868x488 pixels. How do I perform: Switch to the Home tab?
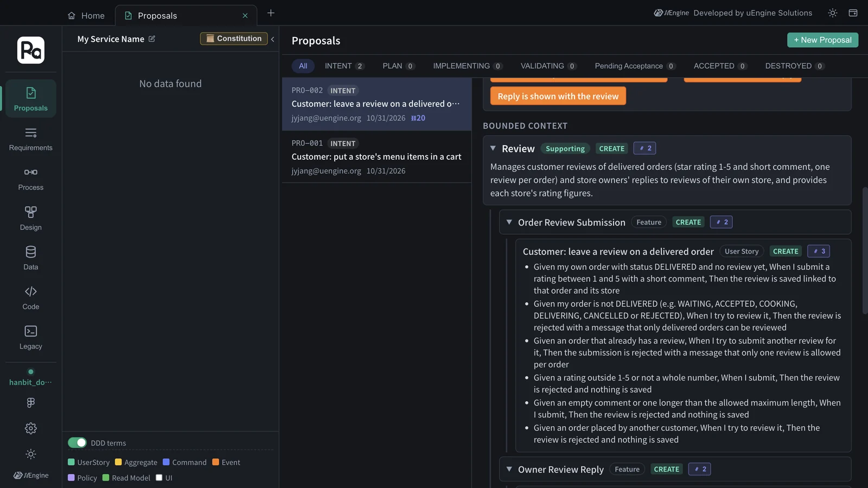click(x=86, y=16)
